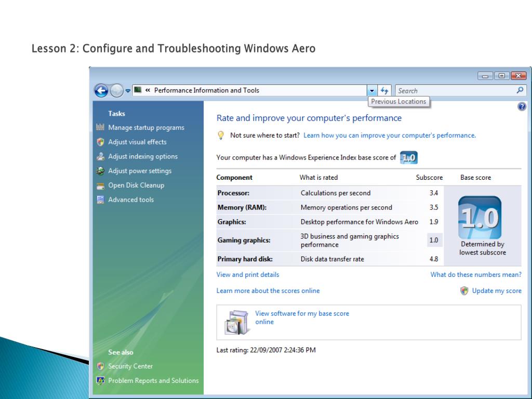
Task: Click the small 1.0 base score badge
Action: 409,158
